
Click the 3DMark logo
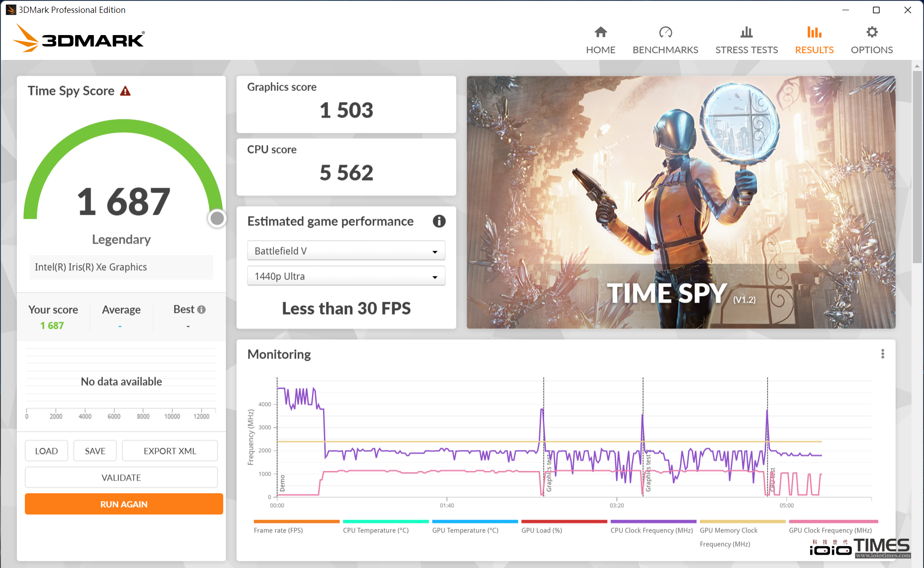[x=79, y=39]
